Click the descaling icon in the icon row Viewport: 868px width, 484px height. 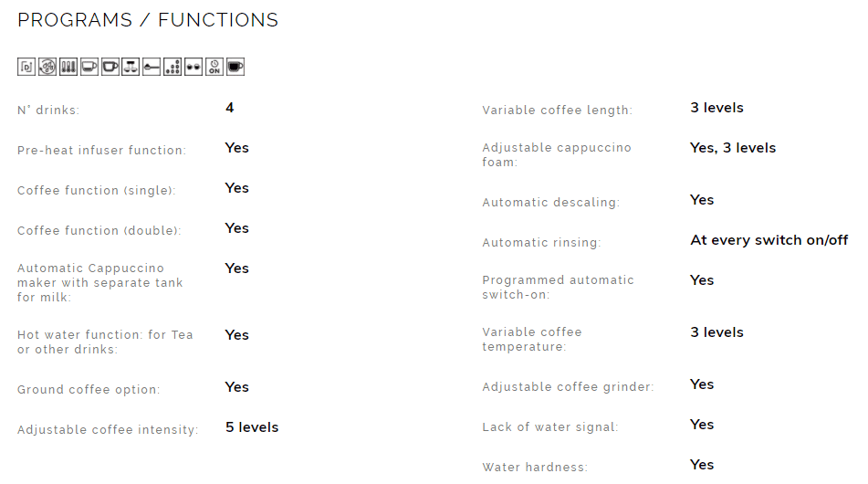pos(26,67)
